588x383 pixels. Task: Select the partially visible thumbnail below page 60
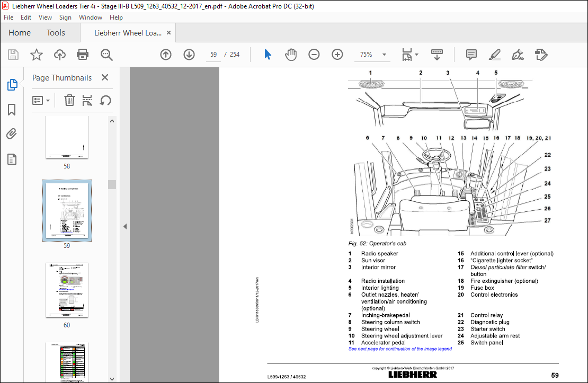click(x=67, y=362)
